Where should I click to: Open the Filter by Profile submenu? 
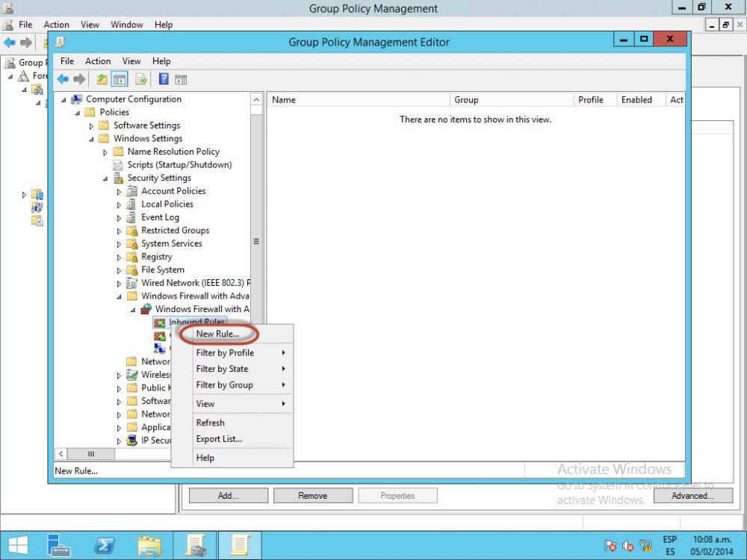(232, 353)
